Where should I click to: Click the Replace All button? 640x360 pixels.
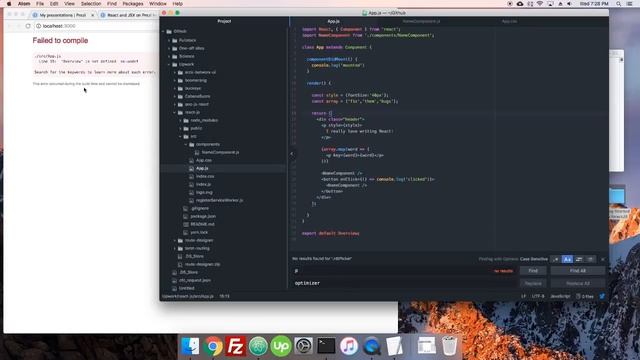[578, 283]
